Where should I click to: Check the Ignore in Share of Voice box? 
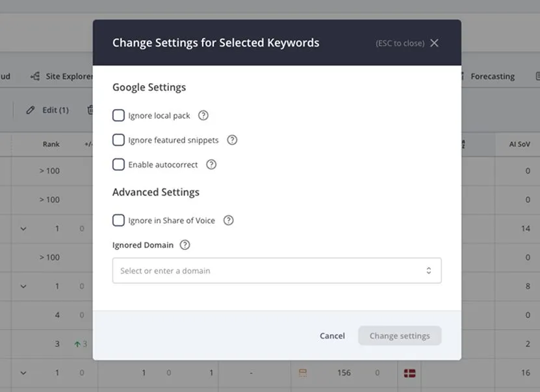[x=118, y=220]
